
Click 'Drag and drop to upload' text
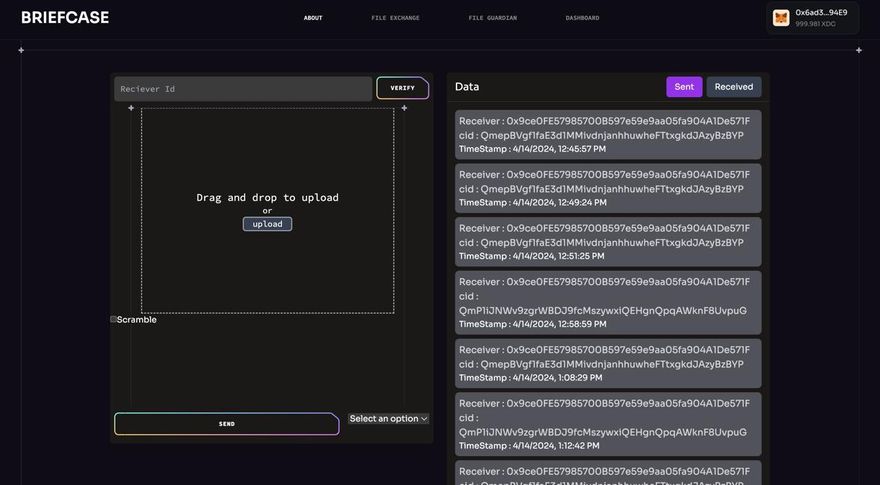click(267, 197)
